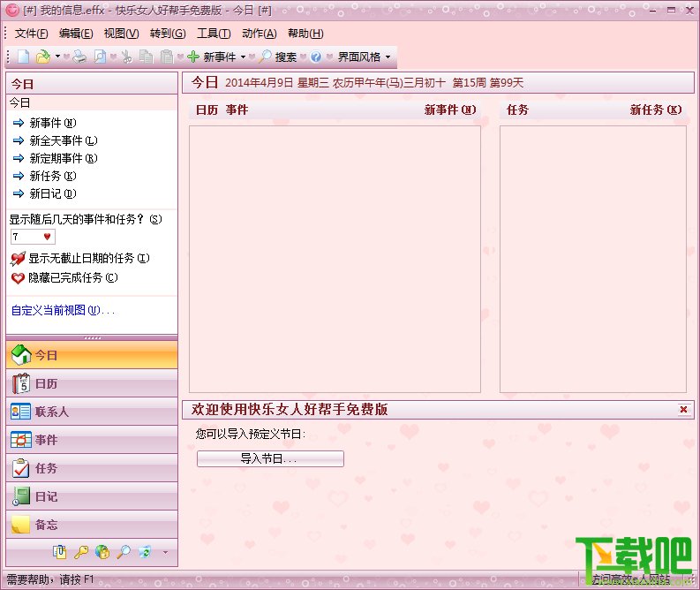Viewport: 700px width, 590px height.
Task: Open the 文件(F) menu
Action: pos(31,34)
